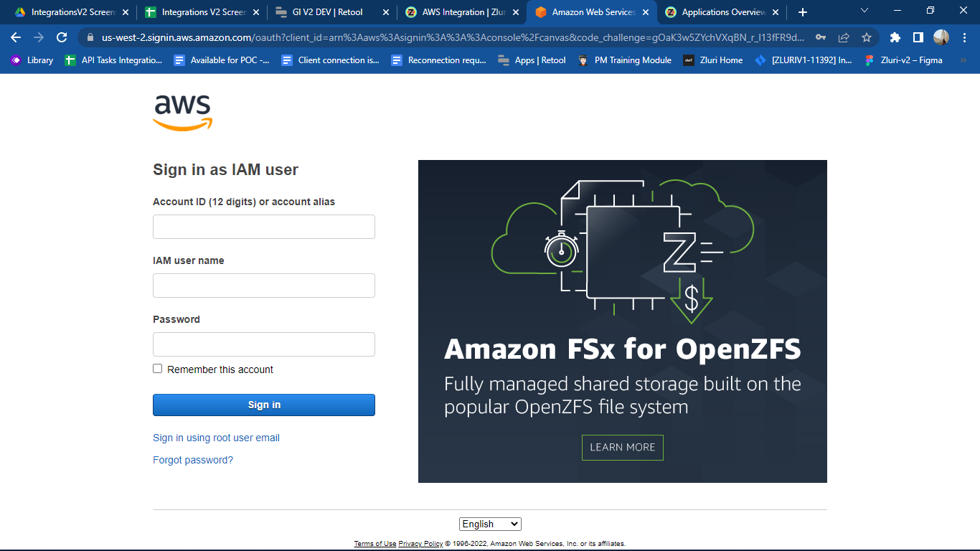The height and width of the screenshot is (551, 980).
Task: Open PM Training Module bookmark
Action: 625,60
